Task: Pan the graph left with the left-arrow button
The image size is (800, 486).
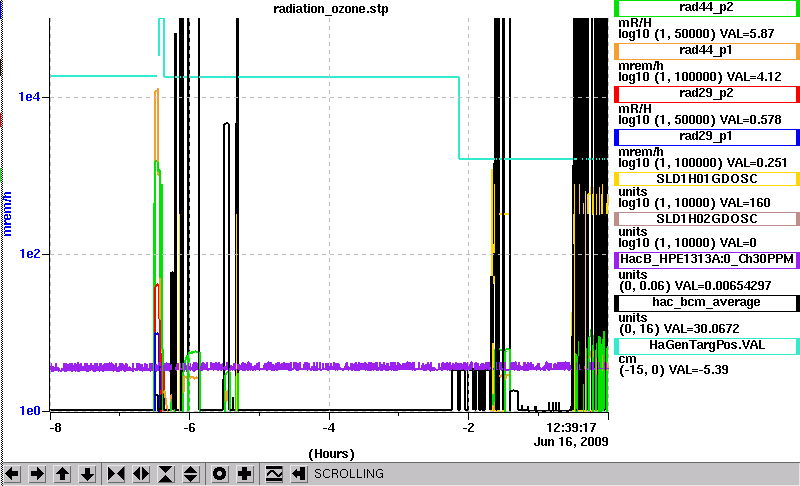Action: [12, 474]
